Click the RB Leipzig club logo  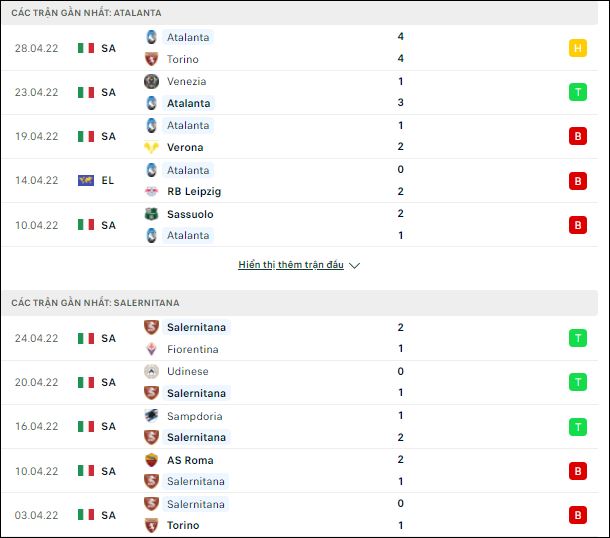pos(151,191)
